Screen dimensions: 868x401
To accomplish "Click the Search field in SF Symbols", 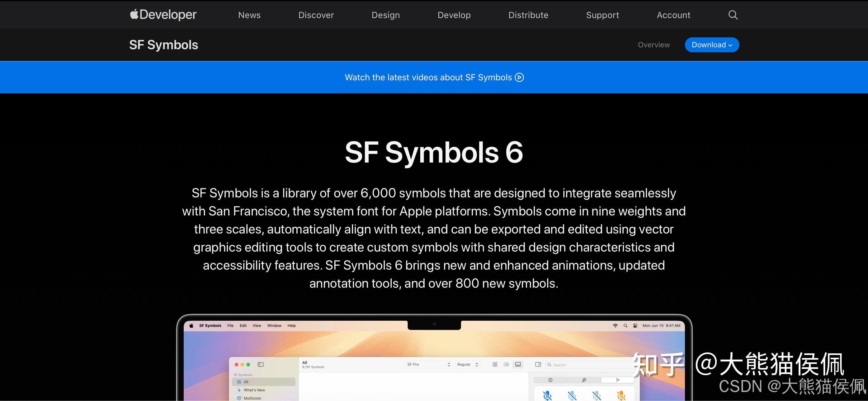I will (x=569, y=365).
